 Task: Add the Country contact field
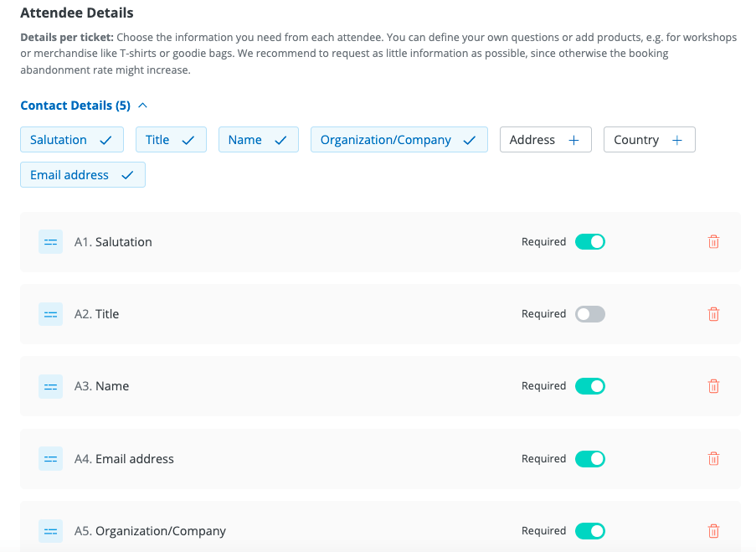point(649,140)
